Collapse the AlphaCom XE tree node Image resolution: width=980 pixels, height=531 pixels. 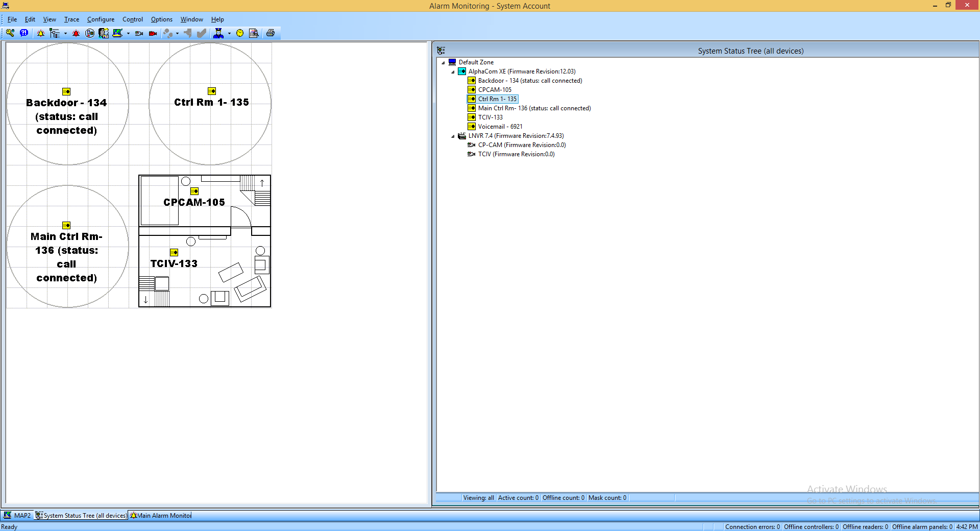pyautogui.click(x=453, y=72)
